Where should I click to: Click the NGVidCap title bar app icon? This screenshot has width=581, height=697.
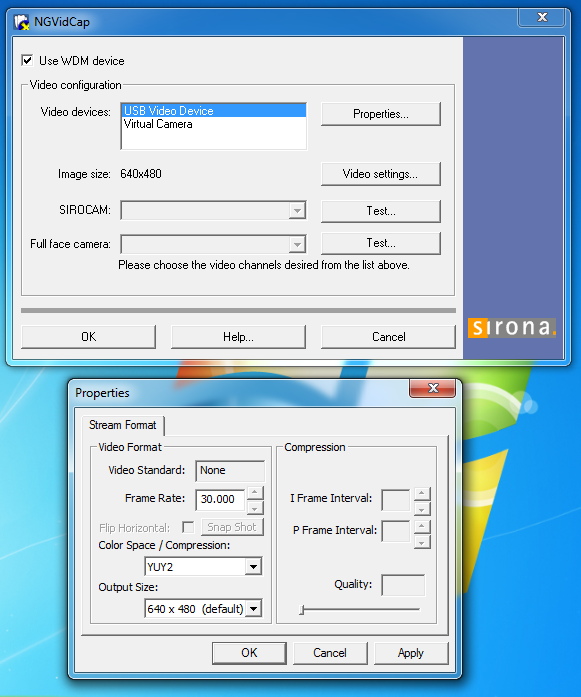pyautogui.click(x=21, y=22)
